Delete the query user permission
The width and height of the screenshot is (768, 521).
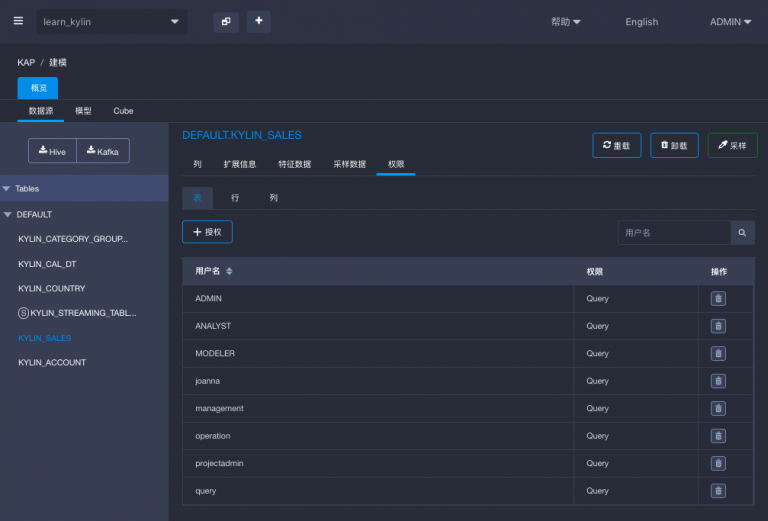(x=718, y=491)
